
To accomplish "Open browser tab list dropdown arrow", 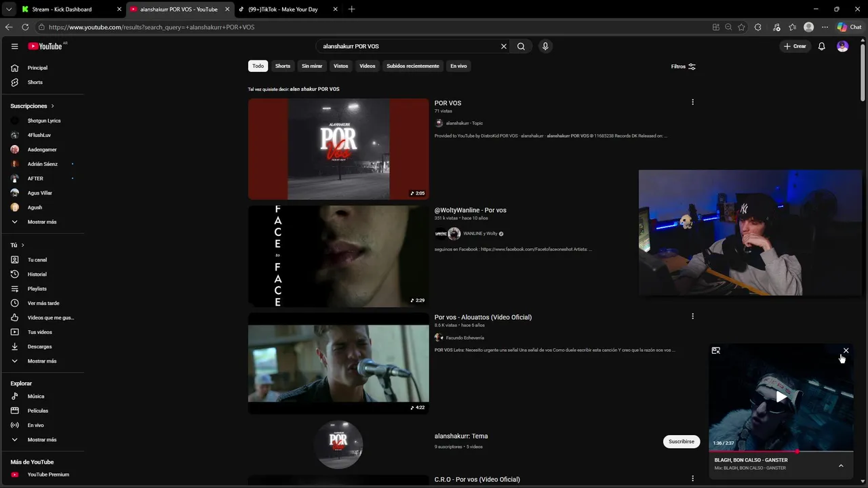I will tap(8, 9).
